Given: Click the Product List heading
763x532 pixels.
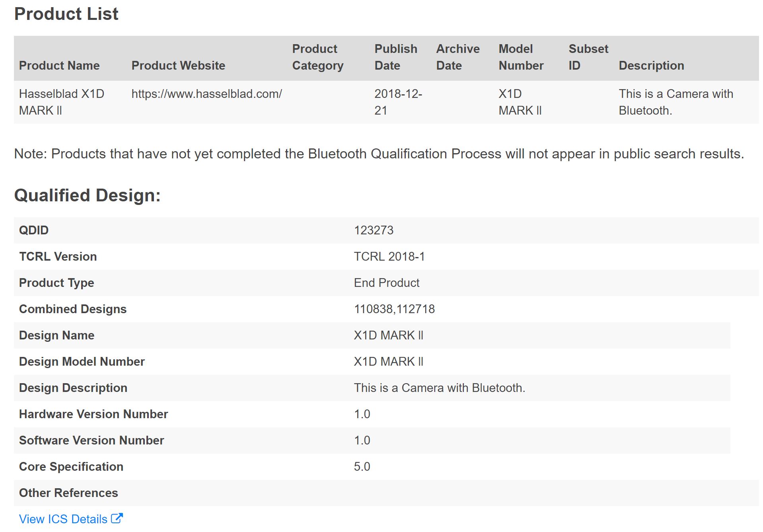Looking at the screenshot, I should pos(66,14).
